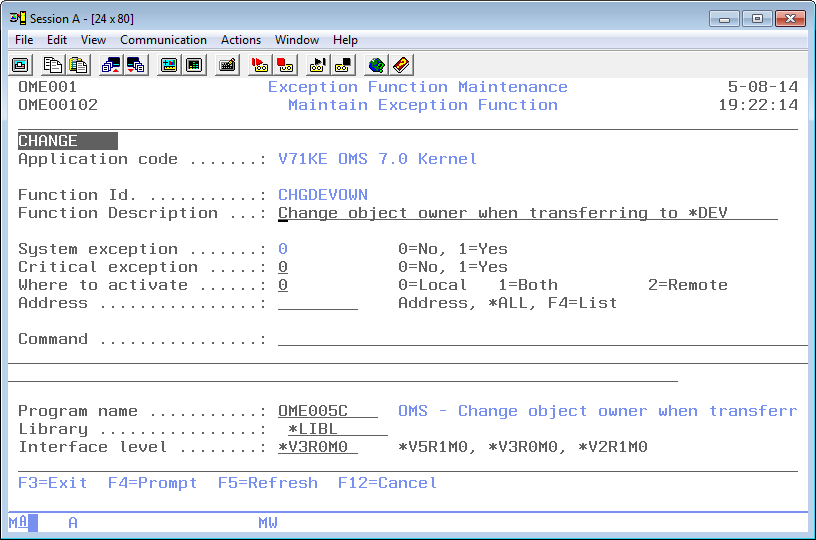
Task: Click the Function Description input field
Action: point(527,213)
